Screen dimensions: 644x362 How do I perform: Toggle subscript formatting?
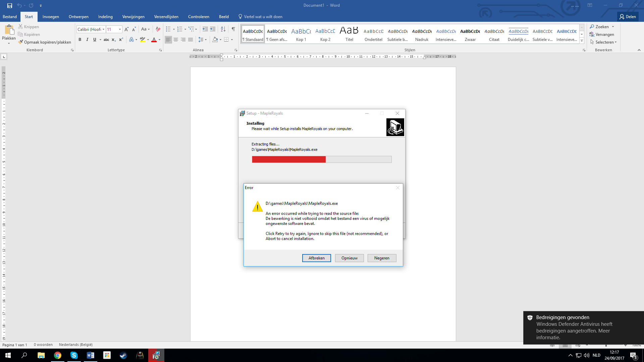click(x=114, y=40)
